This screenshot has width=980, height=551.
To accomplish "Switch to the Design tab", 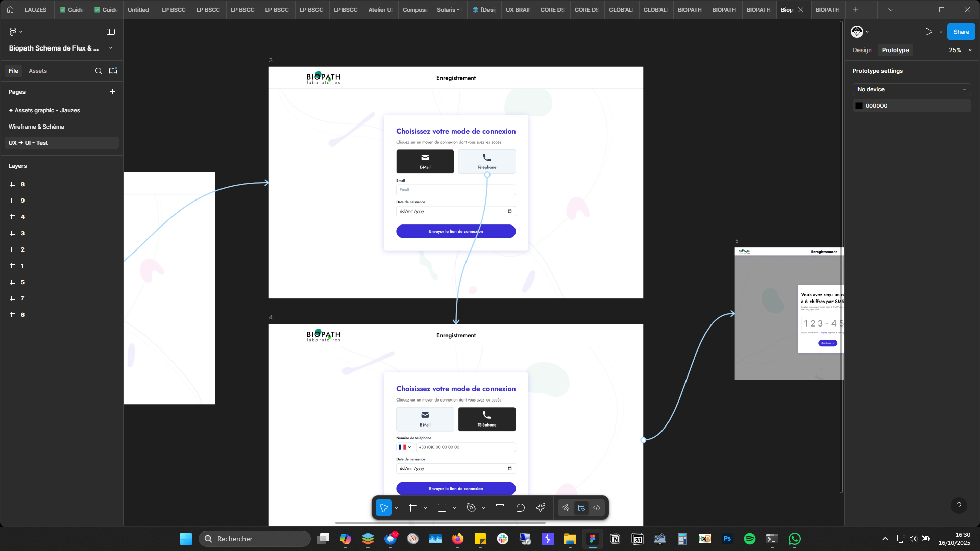I will (862, 50).
